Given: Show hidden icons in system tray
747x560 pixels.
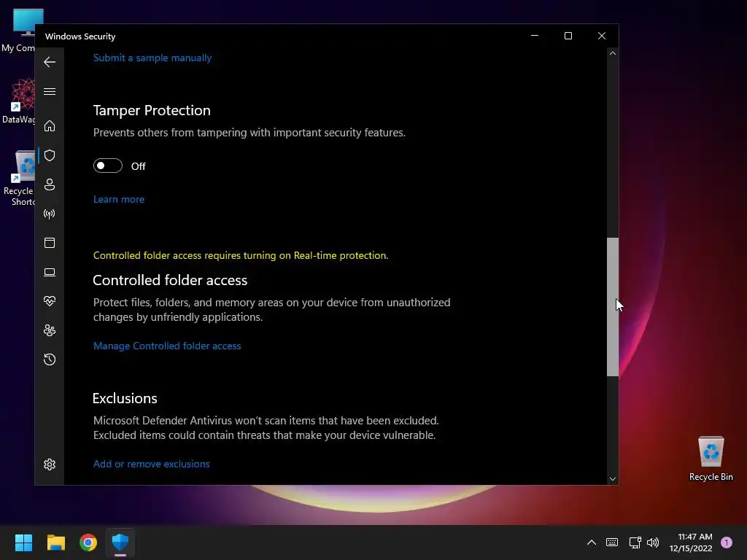Looking at the screenshot, I should point(591,542).
